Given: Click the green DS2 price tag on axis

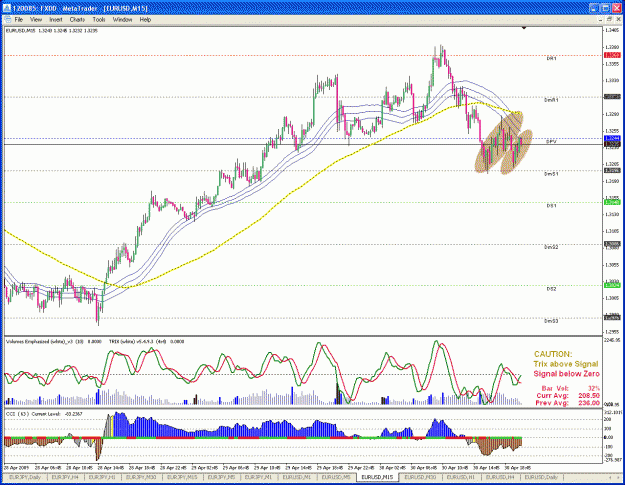Looking at the screenshot, I should (612, 285).
